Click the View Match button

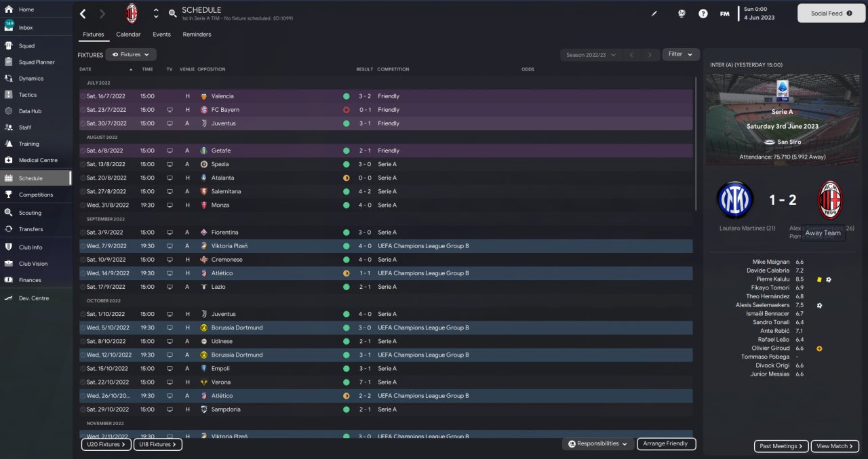835,446
